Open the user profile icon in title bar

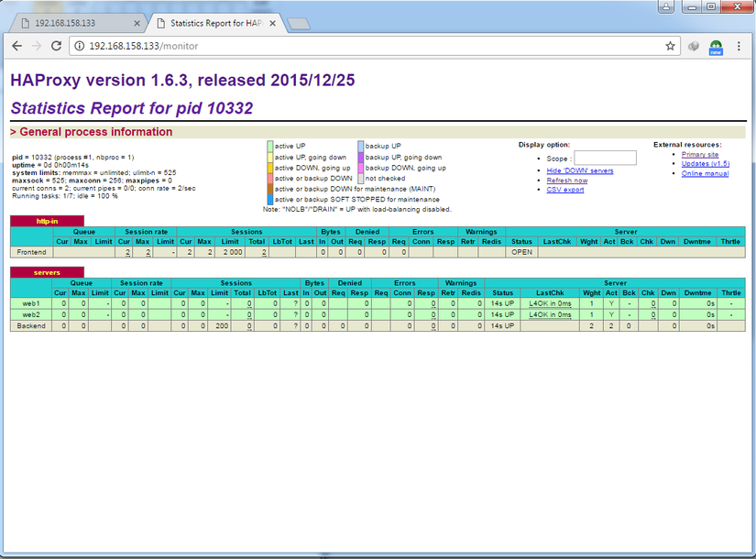(666, 6)
